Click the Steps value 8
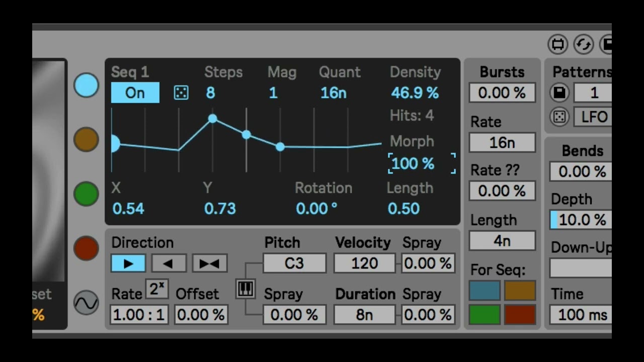 pos(210,93)
